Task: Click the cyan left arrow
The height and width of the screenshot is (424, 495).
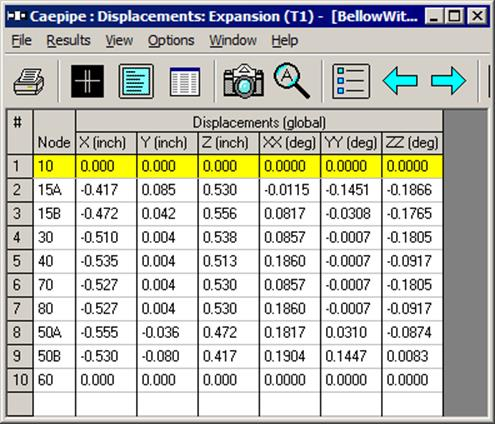Action: [x=400, y=81]
